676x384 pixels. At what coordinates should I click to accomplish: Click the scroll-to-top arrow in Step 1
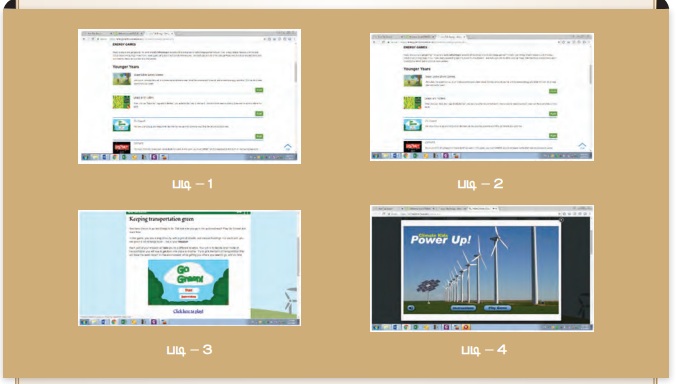(x=288, y=147)
